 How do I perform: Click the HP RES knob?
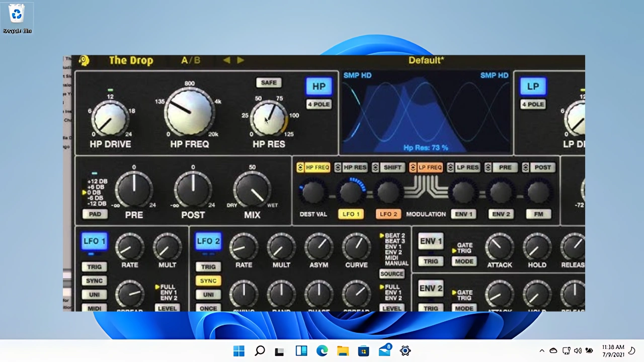(269, 119)
